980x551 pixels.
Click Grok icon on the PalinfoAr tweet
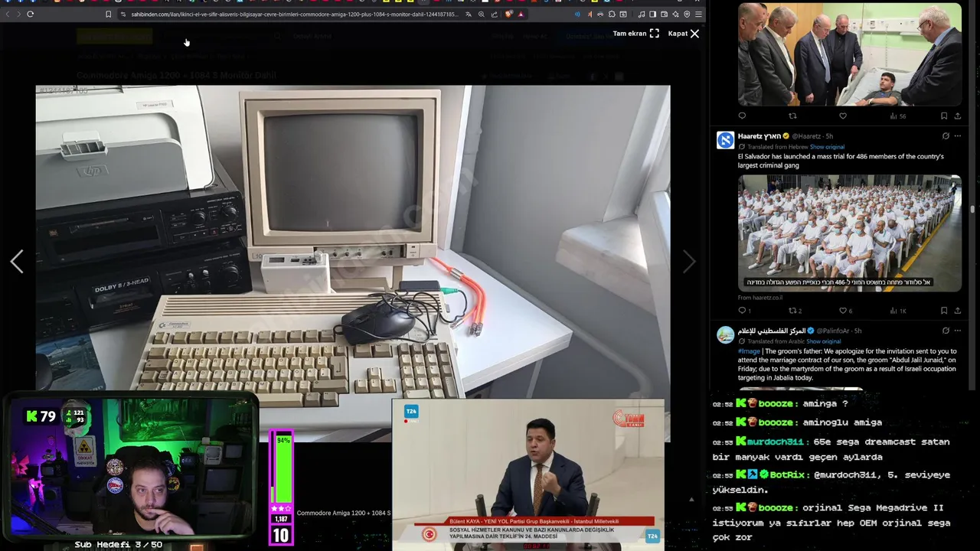tap(946, 331)
